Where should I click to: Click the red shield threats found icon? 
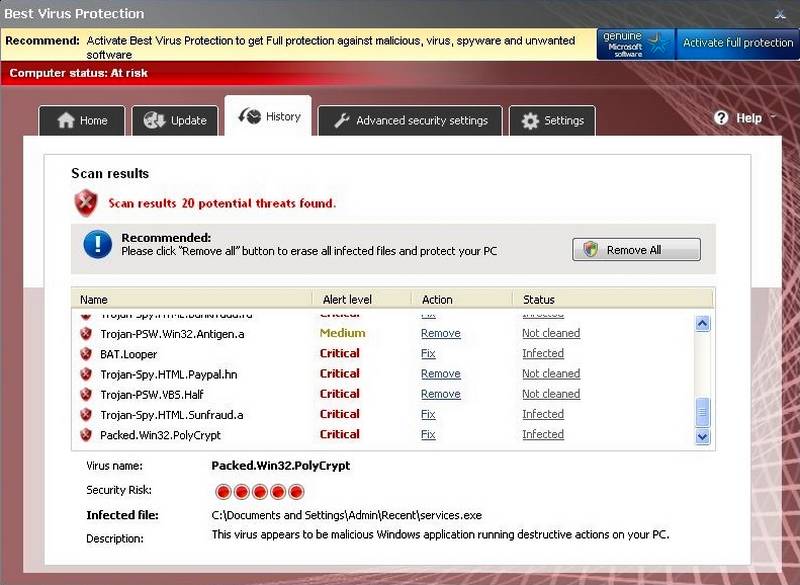(86, 203)
